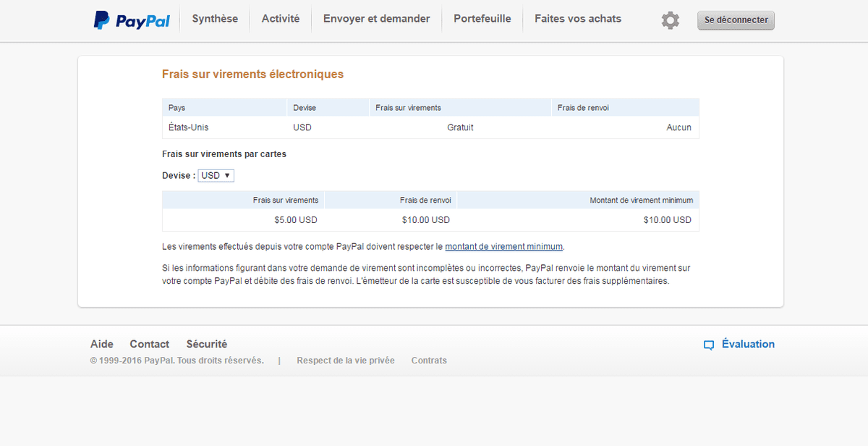Open the Contrats footer link
Image resolution: width=868 pixels, height=446 pixels.
coord(429,361)
